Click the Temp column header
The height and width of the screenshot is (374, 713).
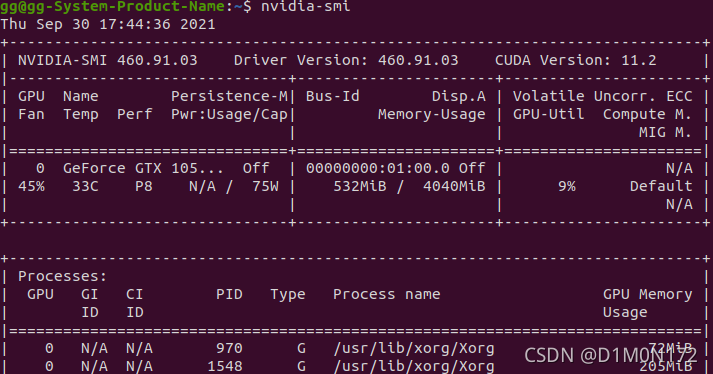[80, 114]
